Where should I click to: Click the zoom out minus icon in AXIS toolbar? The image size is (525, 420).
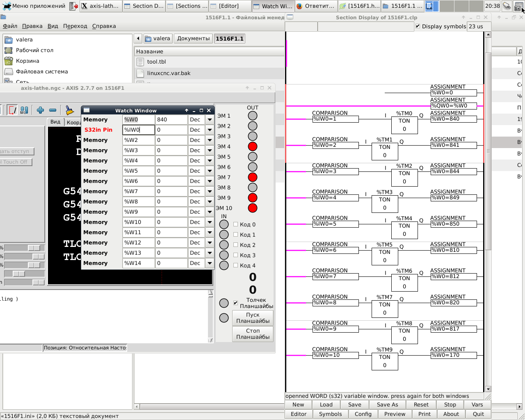52,110
